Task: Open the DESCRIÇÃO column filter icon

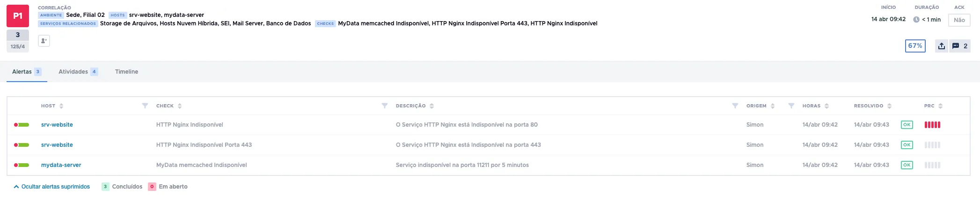Action: pos(735,106)
